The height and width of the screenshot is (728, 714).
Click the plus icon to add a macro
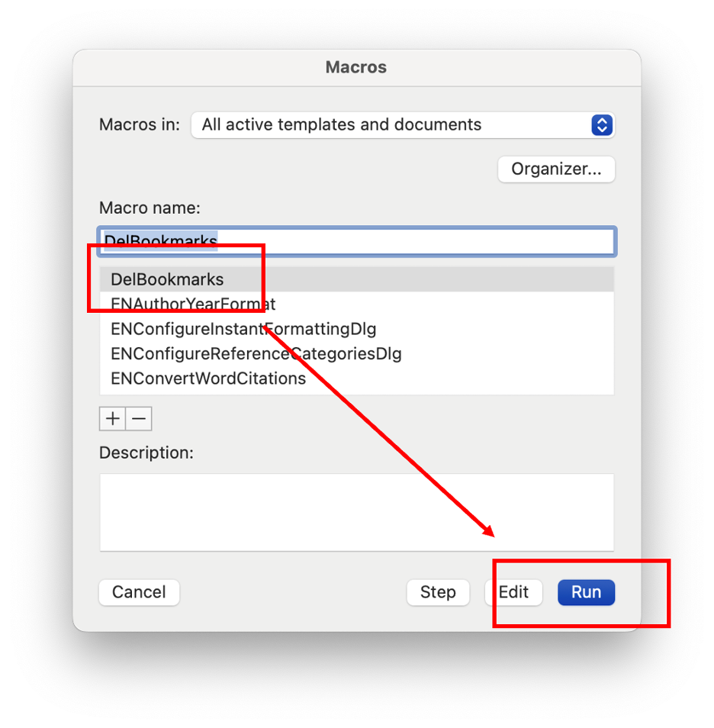click(113, 419)
